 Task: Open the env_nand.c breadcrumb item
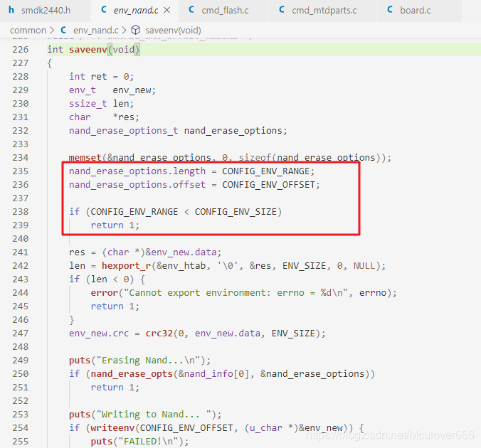(96, 31)
